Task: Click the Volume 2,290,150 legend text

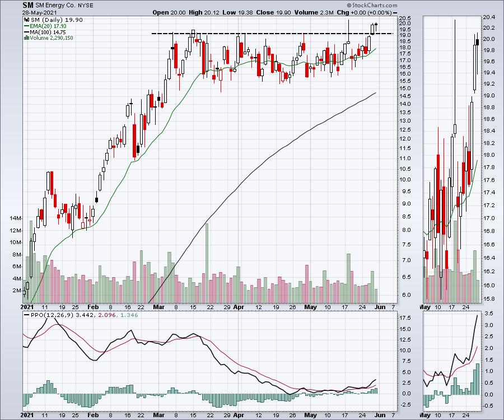Action: [x=52, y=38]
